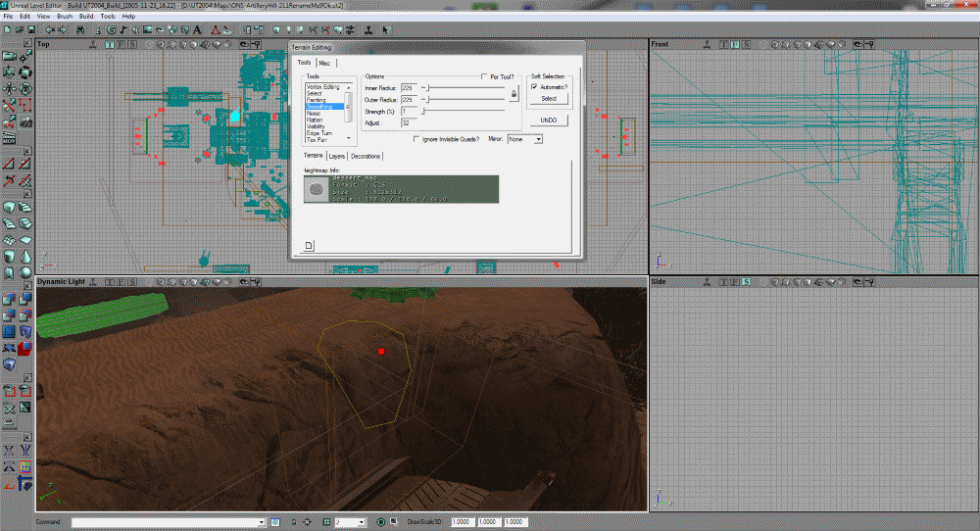Open search with the binoculars icon
The image size is (980, 531).
coord(78,30)
